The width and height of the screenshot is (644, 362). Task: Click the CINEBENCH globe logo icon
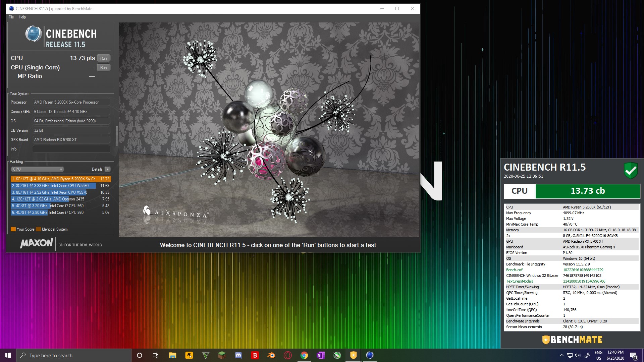click(34, 34)
